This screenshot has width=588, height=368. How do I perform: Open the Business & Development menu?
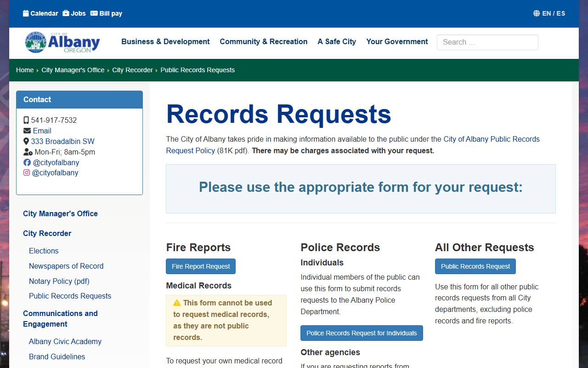pos(165,41)
